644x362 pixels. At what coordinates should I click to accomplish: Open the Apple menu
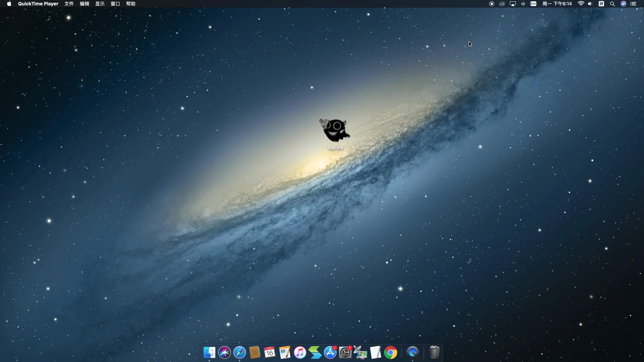(9, 4)
